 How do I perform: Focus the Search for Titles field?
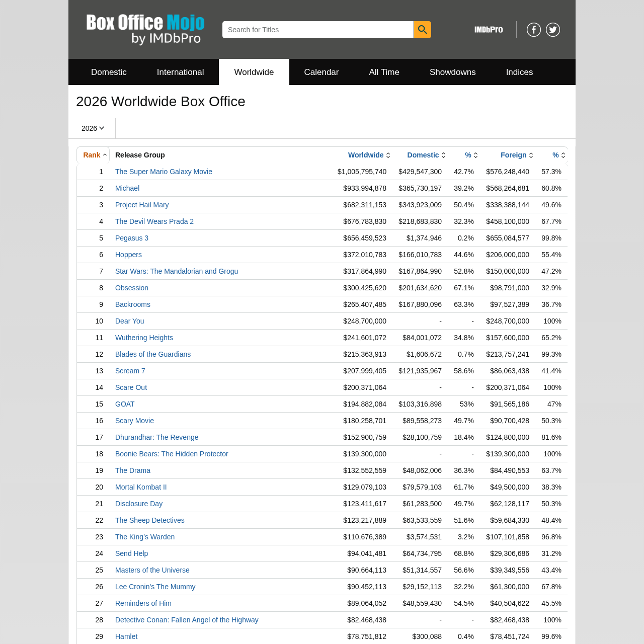318,30
